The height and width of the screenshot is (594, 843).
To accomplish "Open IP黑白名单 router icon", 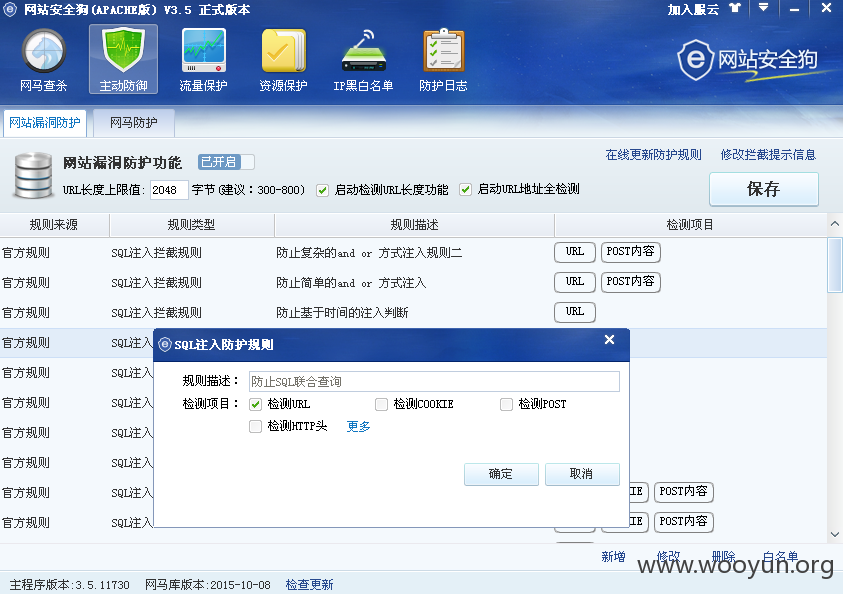I will [x=363, y=60].
